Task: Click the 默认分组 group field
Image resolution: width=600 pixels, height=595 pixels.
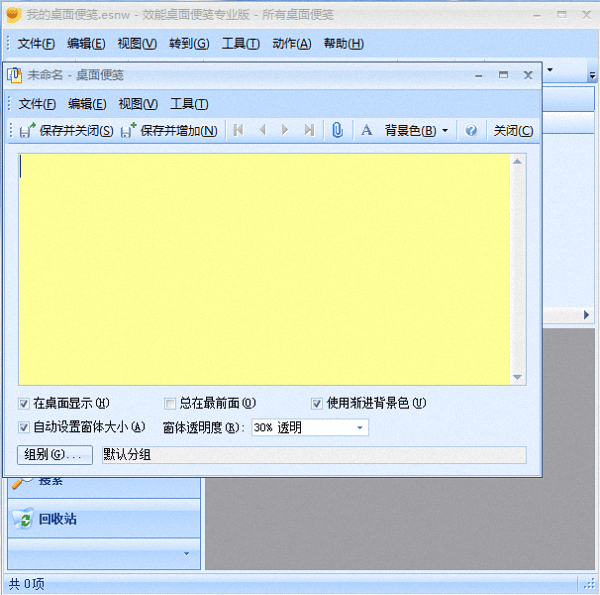Action: point(314,455)
